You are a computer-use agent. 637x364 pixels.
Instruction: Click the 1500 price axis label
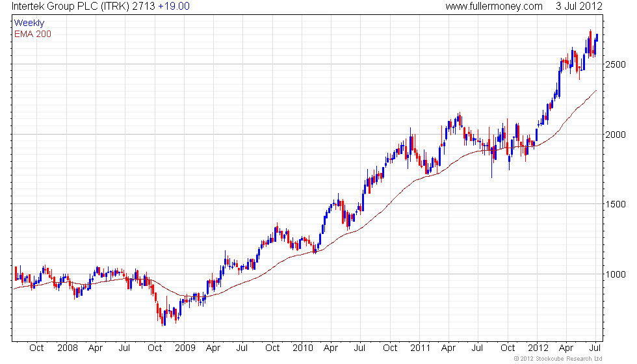(616, 204)
